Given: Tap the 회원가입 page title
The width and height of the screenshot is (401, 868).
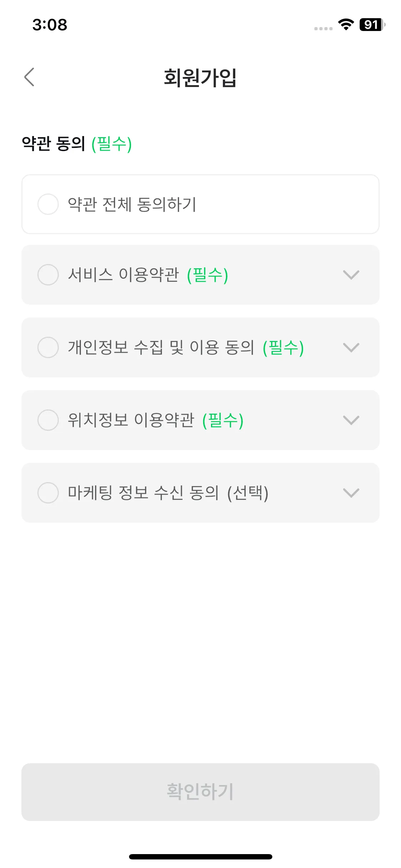Looking at the screenshot, I should pyautogui.click(x=200, y=77).
